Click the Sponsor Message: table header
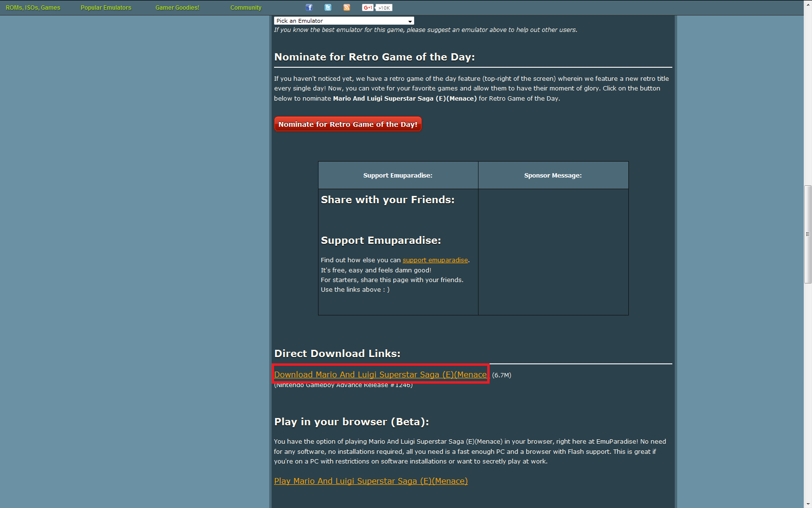This screenshot has width=812, height=508. click(x=553, y=176)
